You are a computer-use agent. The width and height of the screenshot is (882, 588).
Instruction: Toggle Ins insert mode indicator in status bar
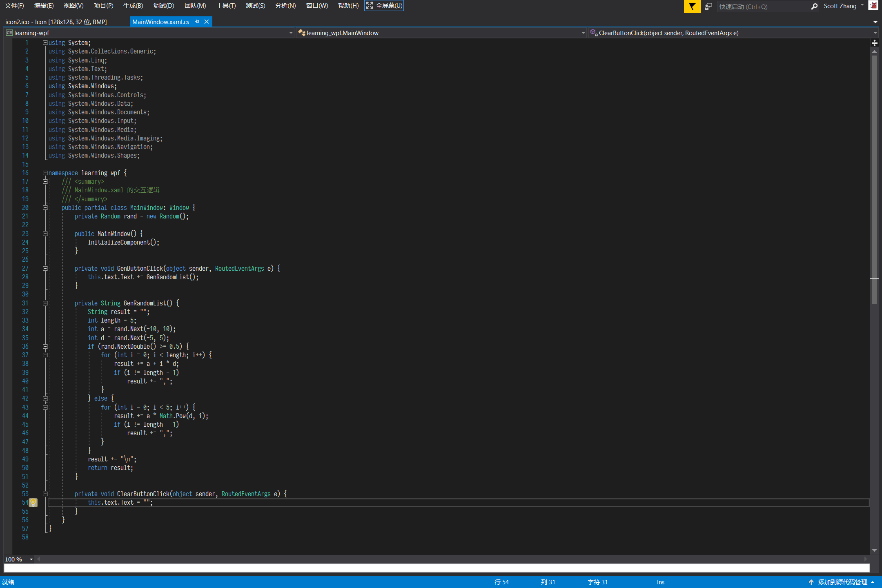[x=660, y=582]
